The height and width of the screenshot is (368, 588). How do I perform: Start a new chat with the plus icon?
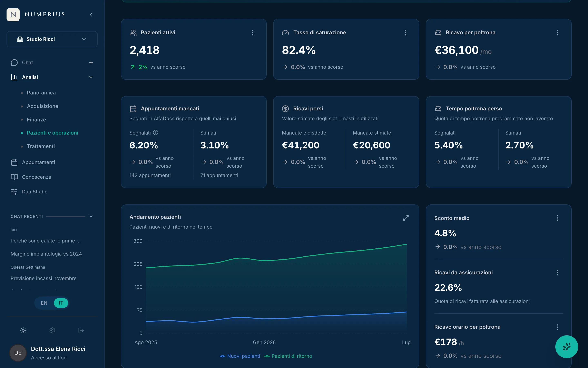tap(91, 63)
